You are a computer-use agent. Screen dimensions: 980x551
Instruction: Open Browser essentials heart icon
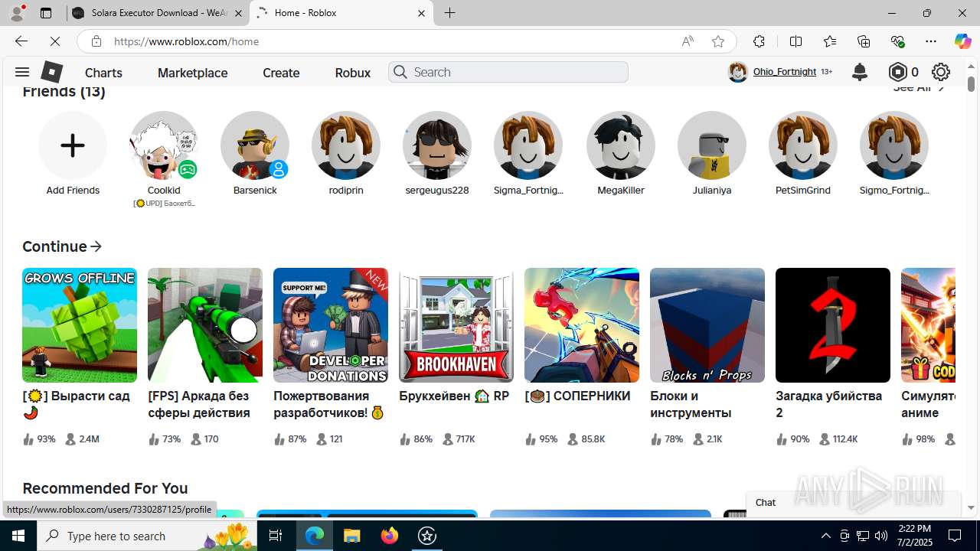click(897, 41)
